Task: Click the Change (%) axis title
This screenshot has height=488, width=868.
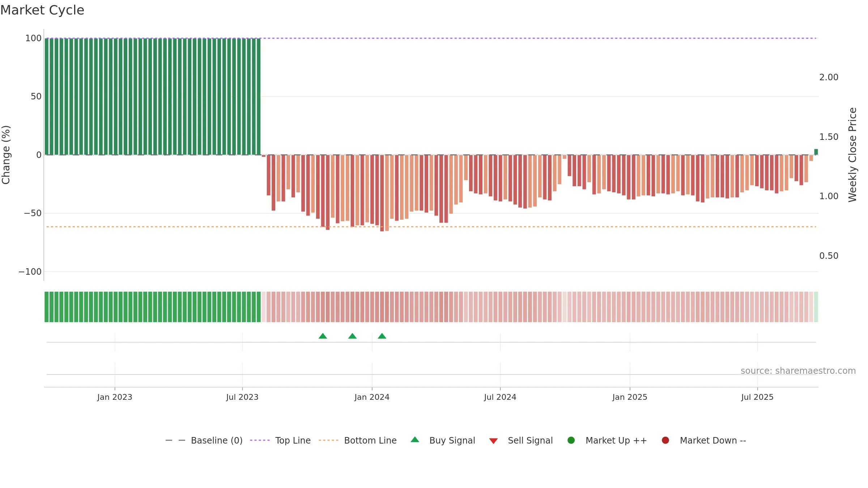Action: (6, 155)
